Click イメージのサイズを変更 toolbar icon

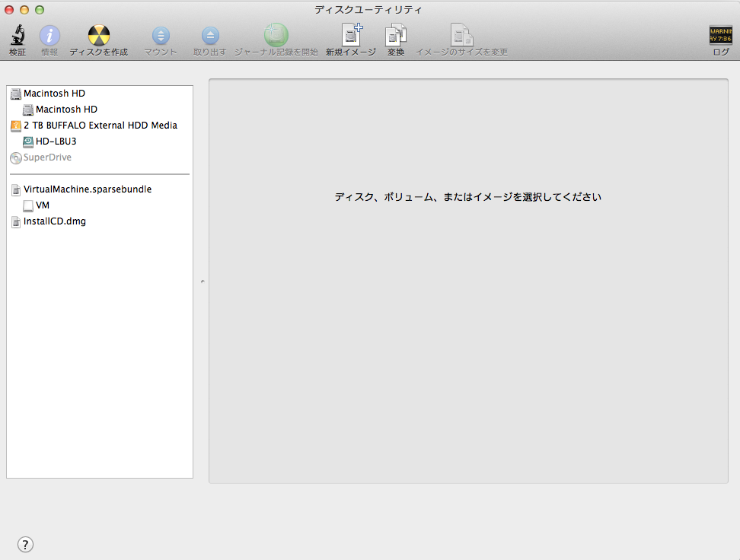click(461, 35)
